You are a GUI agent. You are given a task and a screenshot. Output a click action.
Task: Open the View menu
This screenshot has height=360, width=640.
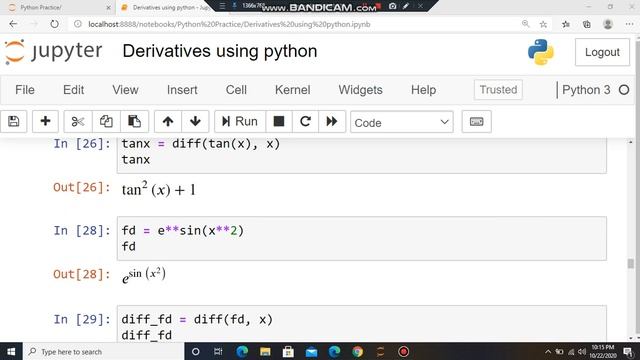click(125, 90)
